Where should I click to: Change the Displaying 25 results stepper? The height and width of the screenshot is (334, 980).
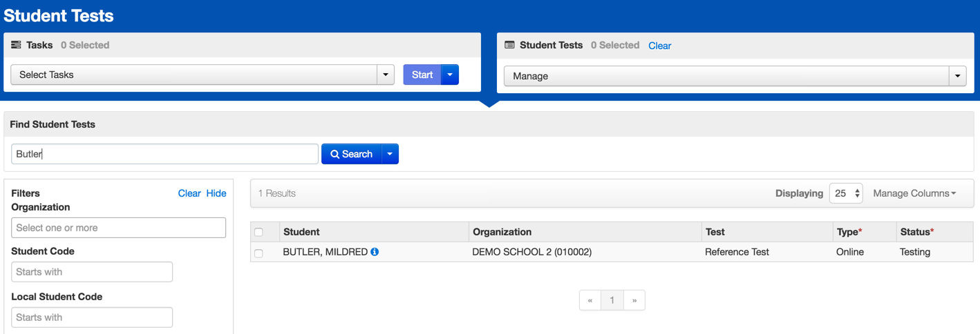(x=846, y=193)
